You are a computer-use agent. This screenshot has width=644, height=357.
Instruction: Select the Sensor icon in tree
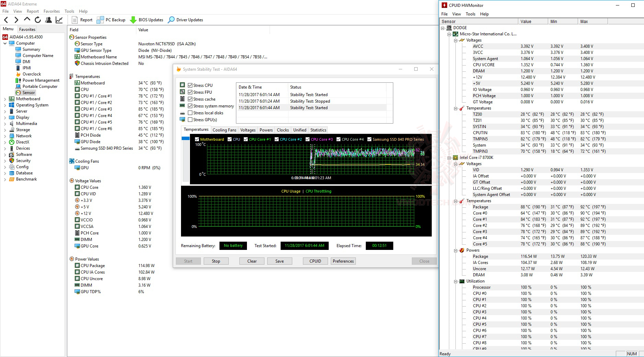tap(18, 93)
